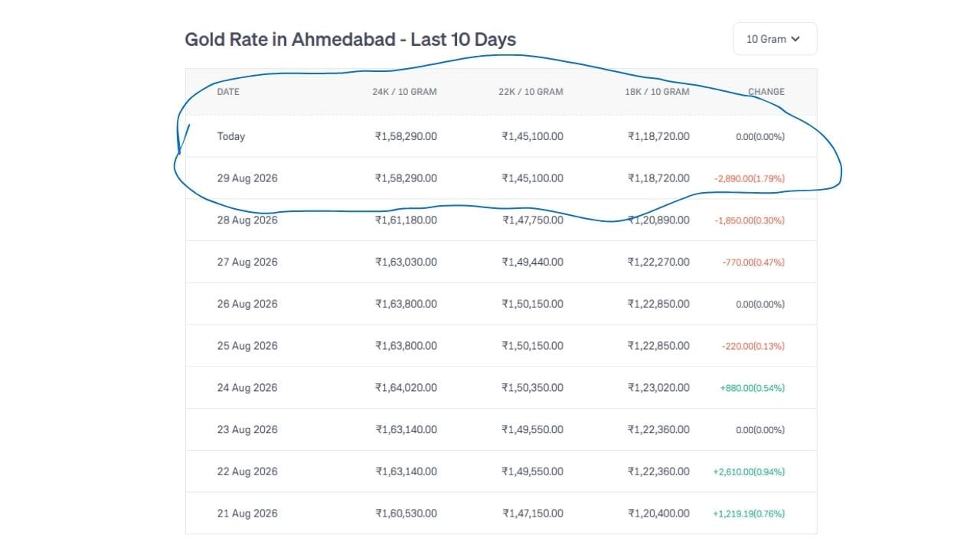Viewport: 980px width, 551px height.
Task: Click the change value for 23 Aug 2026
Action: tap(760, 431)
